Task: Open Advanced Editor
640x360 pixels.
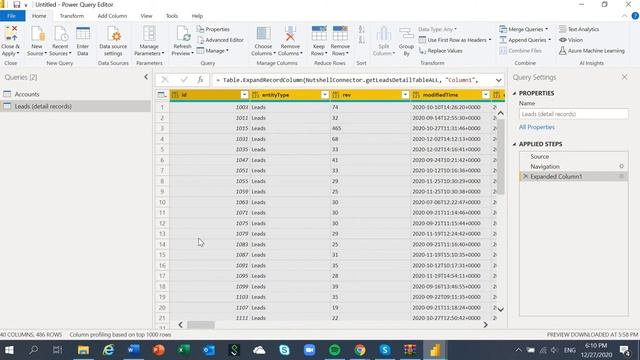Action: (x=220, y=40)
